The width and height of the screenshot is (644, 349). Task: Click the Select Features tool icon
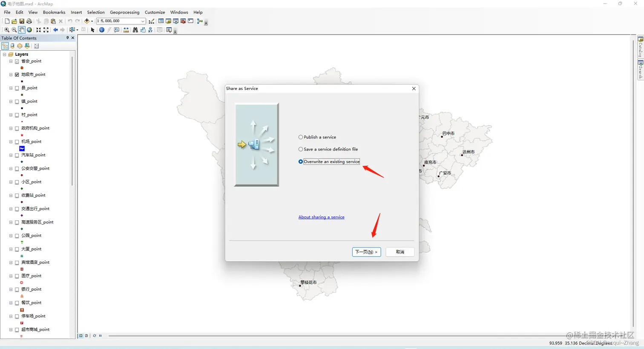tap(72, 30)
